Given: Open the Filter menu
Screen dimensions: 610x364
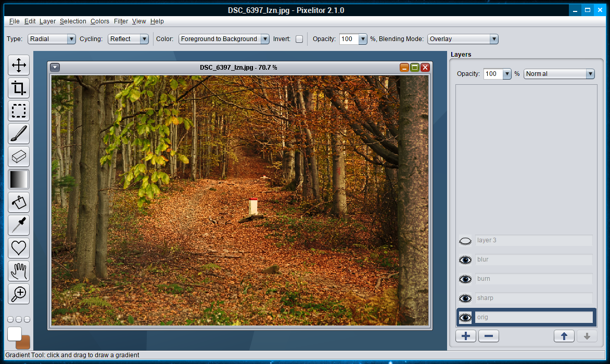Looking at the screenshot, I should coord(121,21).
